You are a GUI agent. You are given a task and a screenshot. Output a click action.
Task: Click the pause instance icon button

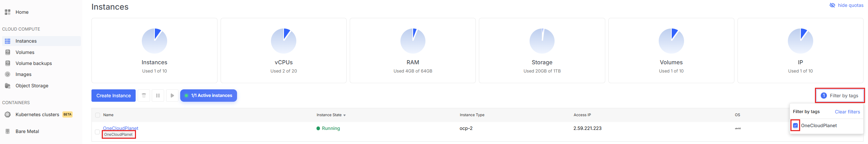158,96
